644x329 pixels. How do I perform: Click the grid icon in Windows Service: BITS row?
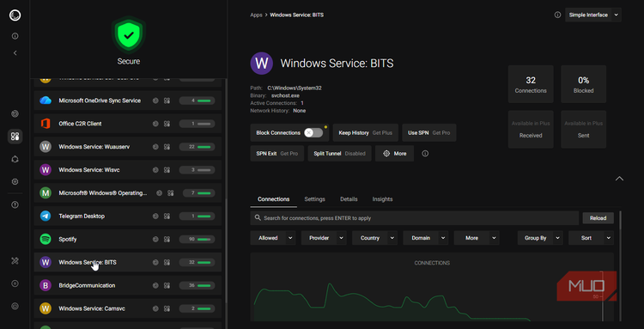pos(167,262)
